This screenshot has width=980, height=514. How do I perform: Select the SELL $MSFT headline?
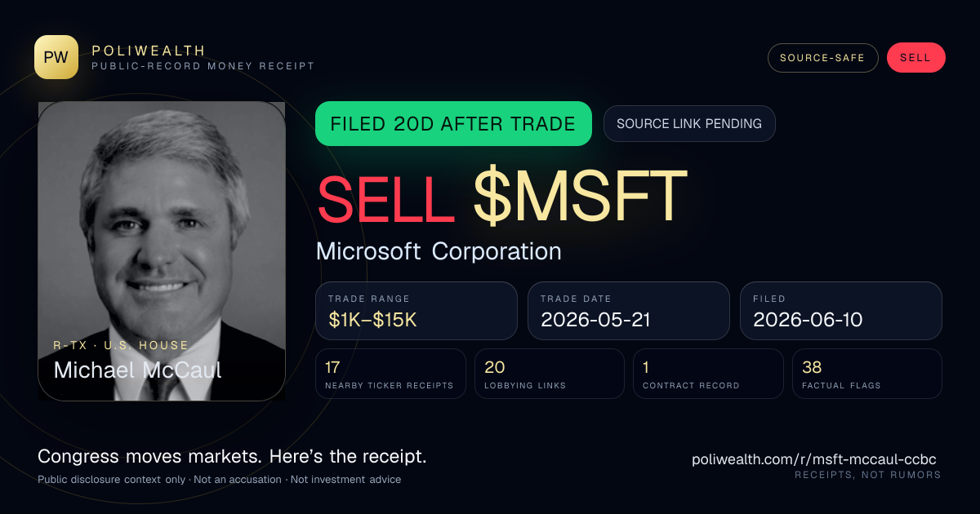(501, 197)
